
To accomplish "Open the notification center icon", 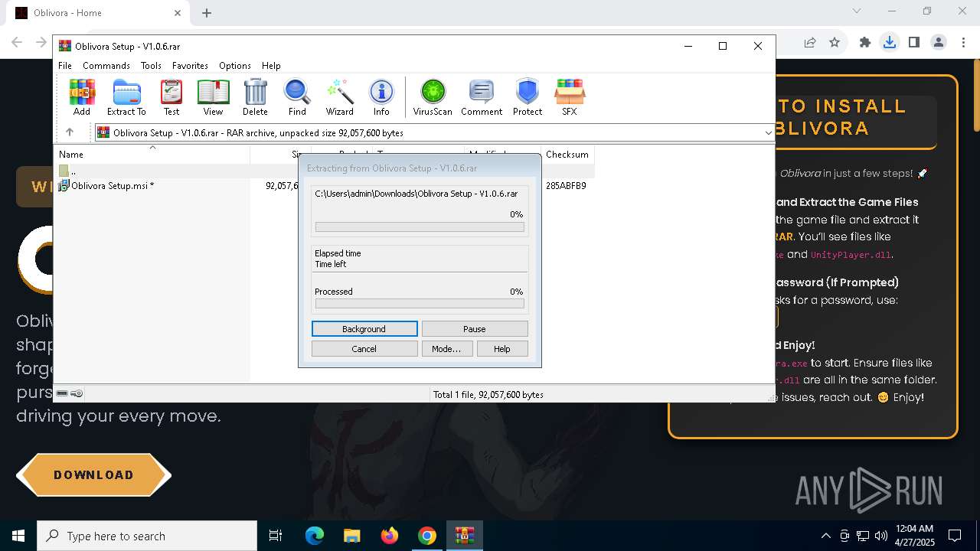I will 955,536.
